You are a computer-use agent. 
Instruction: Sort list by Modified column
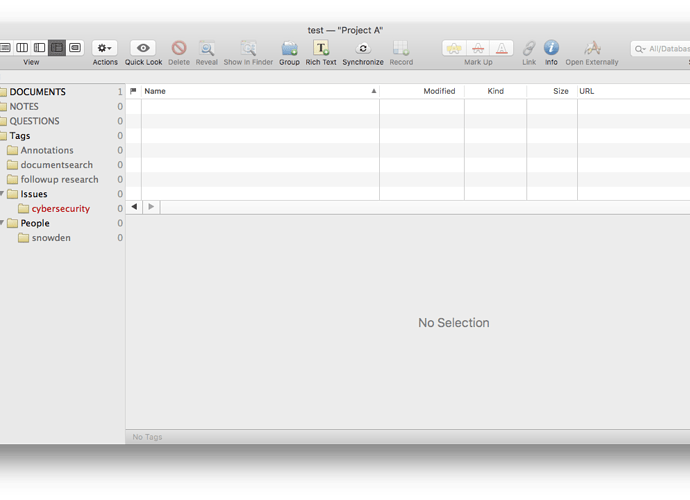point(422,91)
